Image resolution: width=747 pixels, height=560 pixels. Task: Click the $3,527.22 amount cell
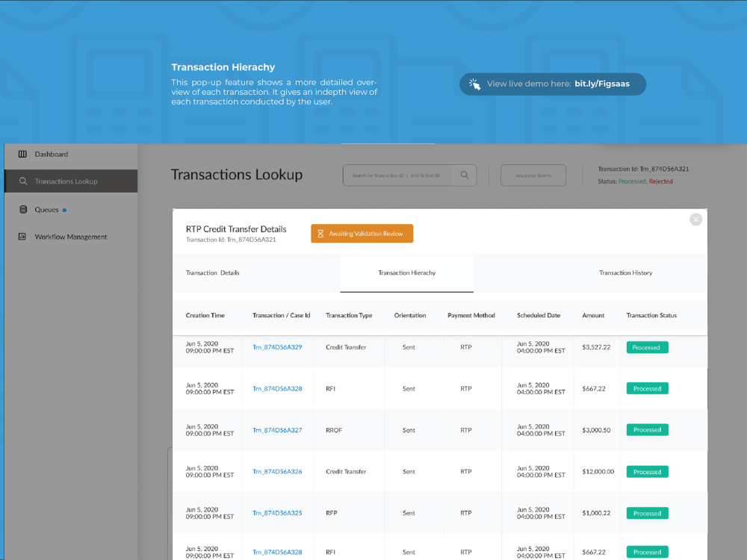click(x=596, y=347)
